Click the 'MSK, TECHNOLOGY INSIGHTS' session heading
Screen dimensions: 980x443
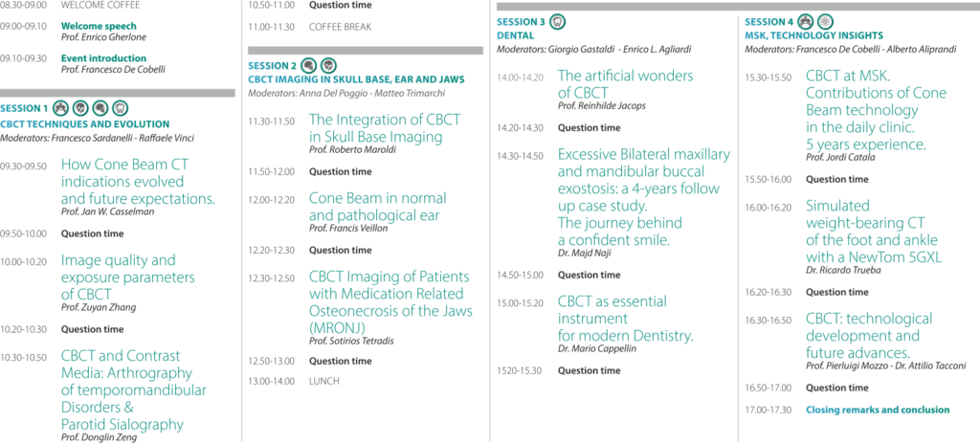[813, 35]
